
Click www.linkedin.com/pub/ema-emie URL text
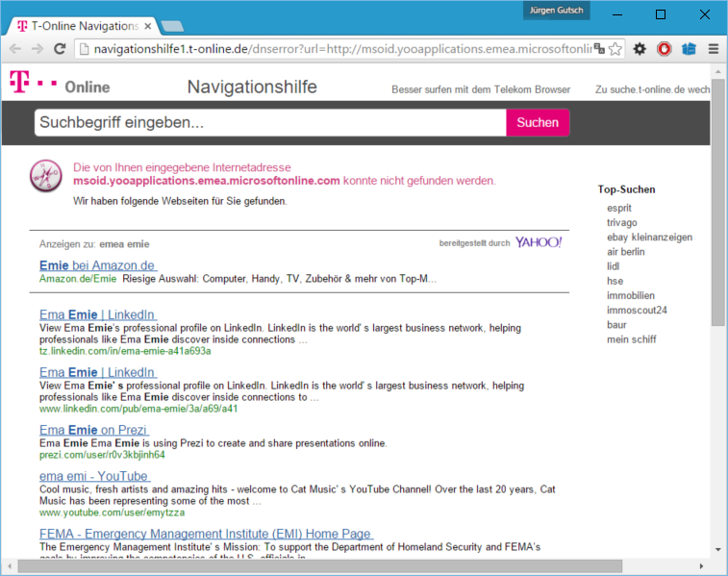[138, 409]
